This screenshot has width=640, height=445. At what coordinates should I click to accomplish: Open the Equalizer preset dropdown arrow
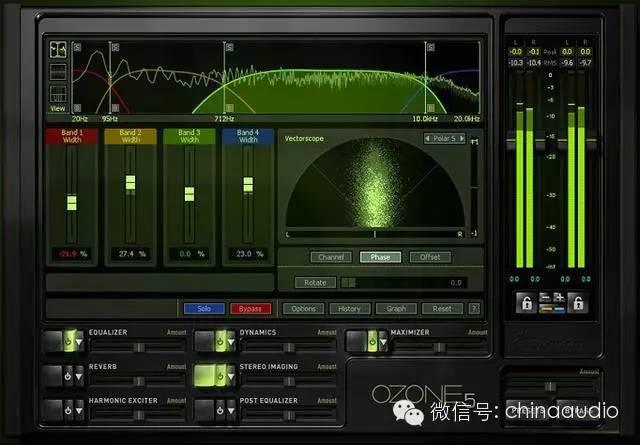(x=79, y=342)
